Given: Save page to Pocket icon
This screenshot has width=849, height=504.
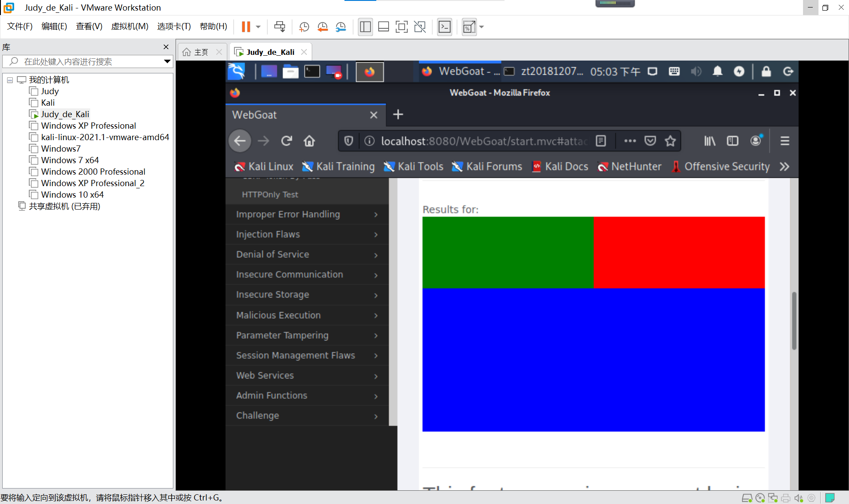Looking at the screenshot, I should [x=650, y=141].
